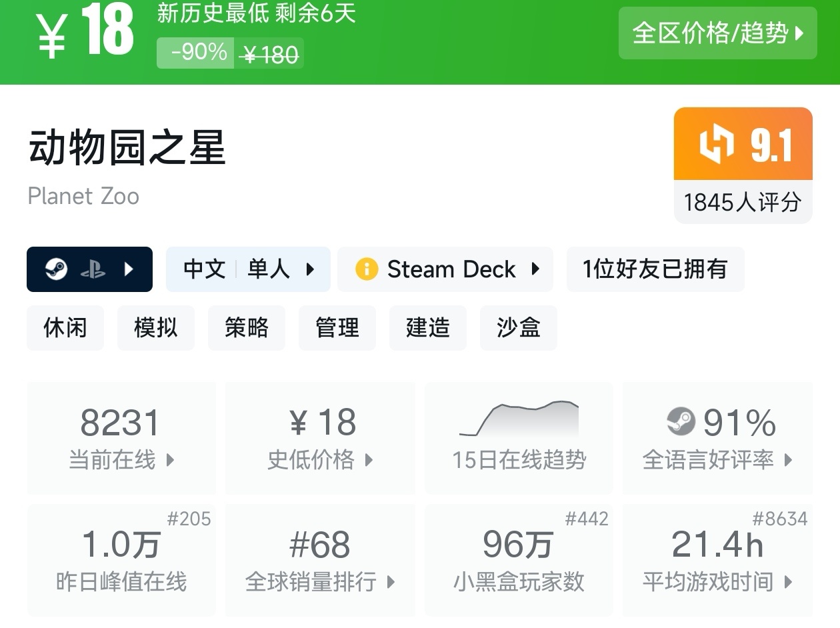Expand the platform selector arrow
This screenshot has width=840, height=628.
pos(129,269)
